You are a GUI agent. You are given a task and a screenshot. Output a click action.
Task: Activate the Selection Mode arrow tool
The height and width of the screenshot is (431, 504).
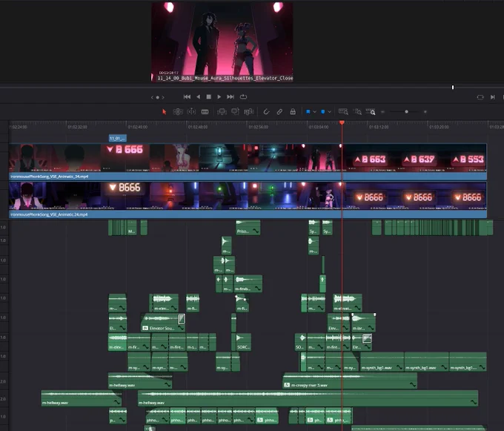point(165,111)
